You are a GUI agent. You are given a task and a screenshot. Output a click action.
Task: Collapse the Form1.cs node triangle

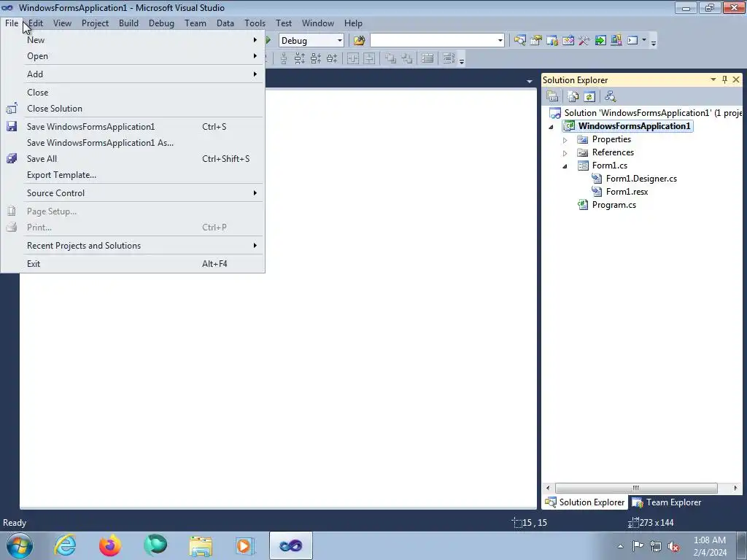tap(565, 166)
